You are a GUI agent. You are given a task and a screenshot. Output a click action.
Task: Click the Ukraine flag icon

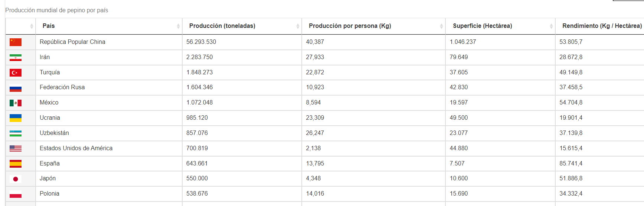pyautogui.click(x=16, y=118)
